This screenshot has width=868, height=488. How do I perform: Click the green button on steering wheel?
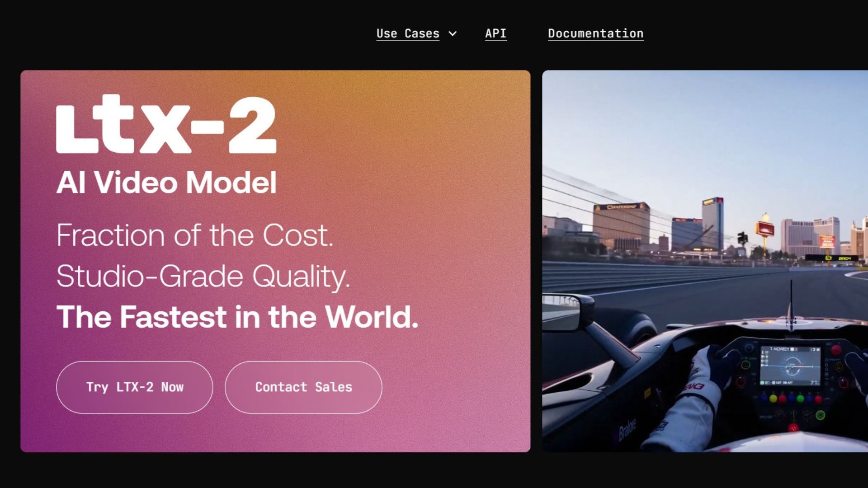(800, 399)
